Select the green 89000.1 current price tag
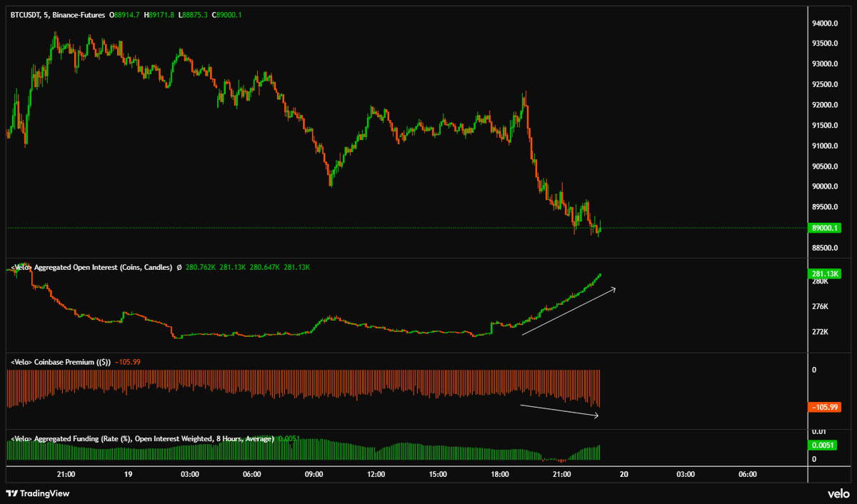Screen dimensions: 857x504 [824, 227]
